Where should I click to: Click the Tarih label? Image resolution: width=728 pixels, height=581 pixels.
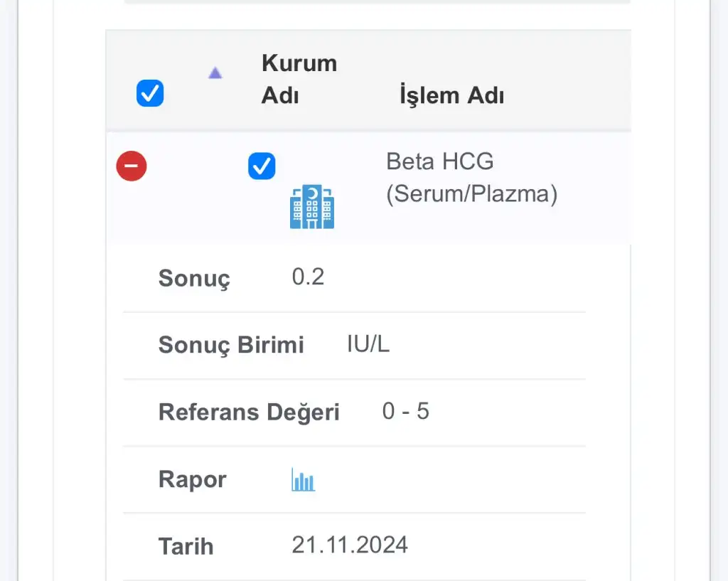coord(186,546)
